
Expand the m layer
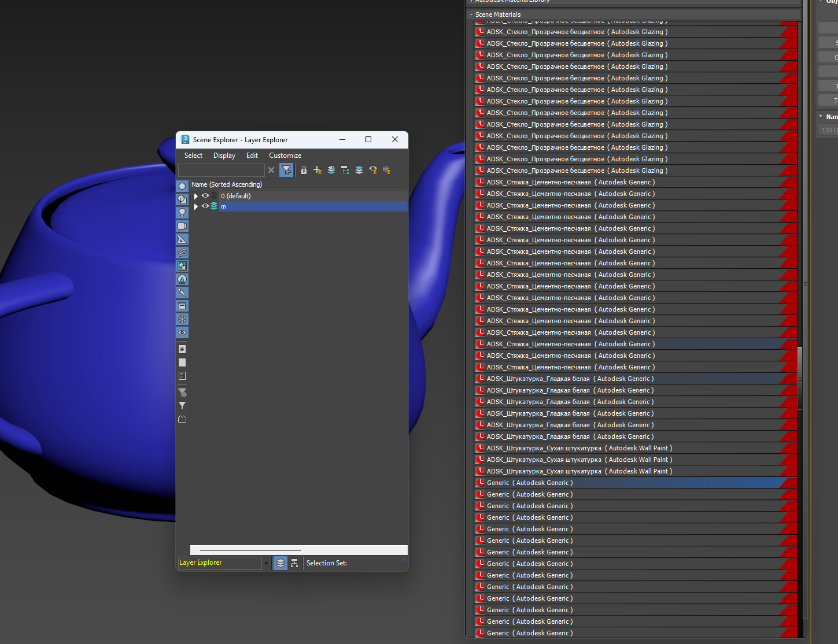(196, 206)
